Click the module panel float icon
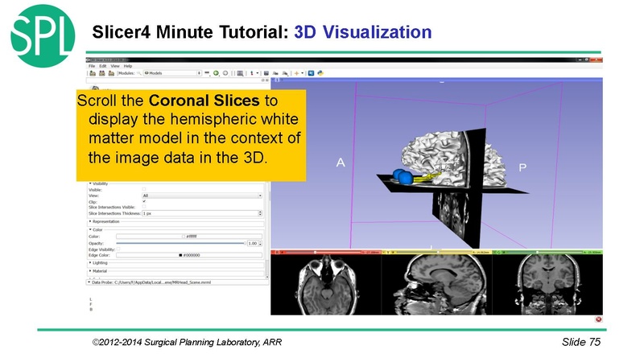This screenshot has width=644, height=362. (x=263, y=80)
